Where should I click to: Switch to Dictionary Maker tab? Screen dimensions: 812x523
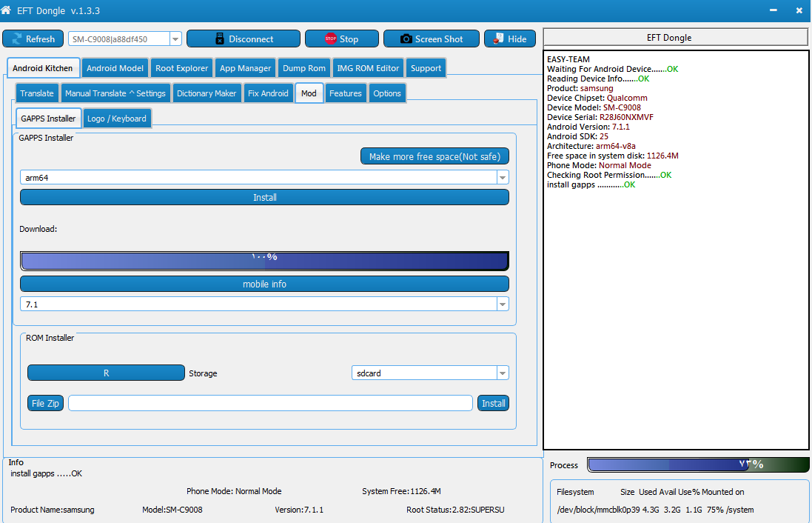[207, 93]
